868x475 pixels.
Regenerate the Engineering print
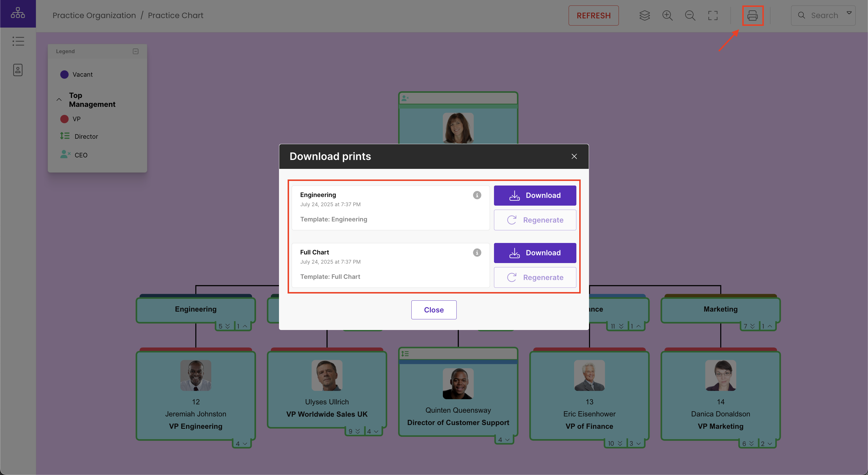[x=535, y=220]
